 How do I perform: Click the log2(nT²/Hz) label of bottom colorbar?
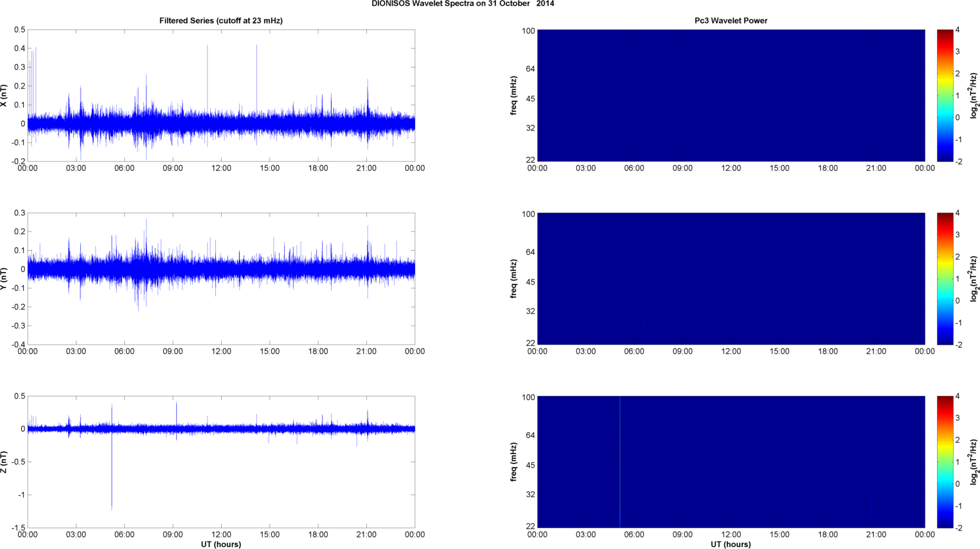[x=974, y=462]
